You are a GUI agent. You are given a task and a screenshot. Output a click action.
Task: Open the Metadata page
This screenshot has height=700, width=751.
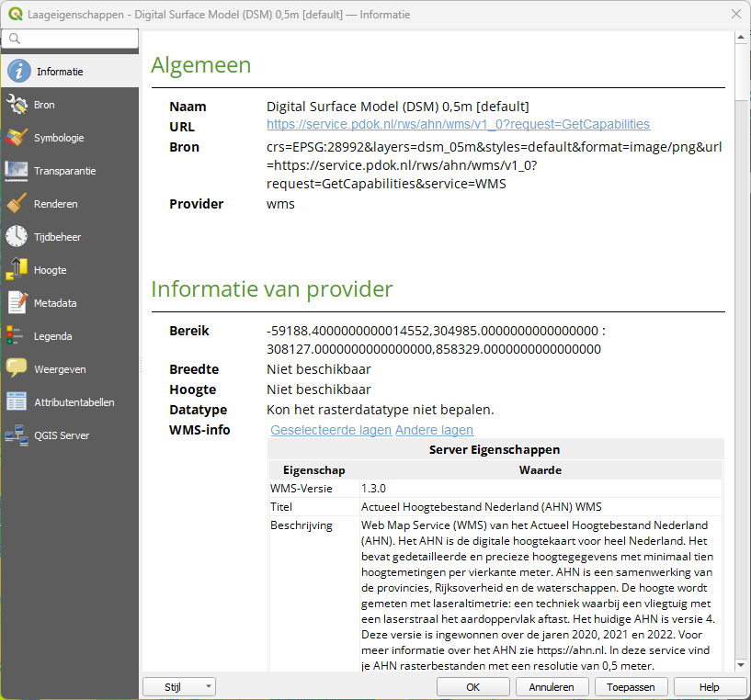[70, 302]
